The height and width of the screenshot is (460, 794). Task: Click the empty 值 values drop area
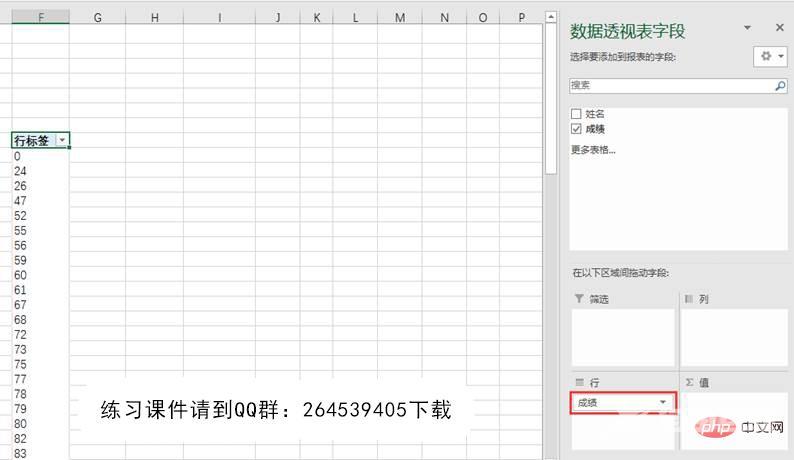[x=734, y=420]
